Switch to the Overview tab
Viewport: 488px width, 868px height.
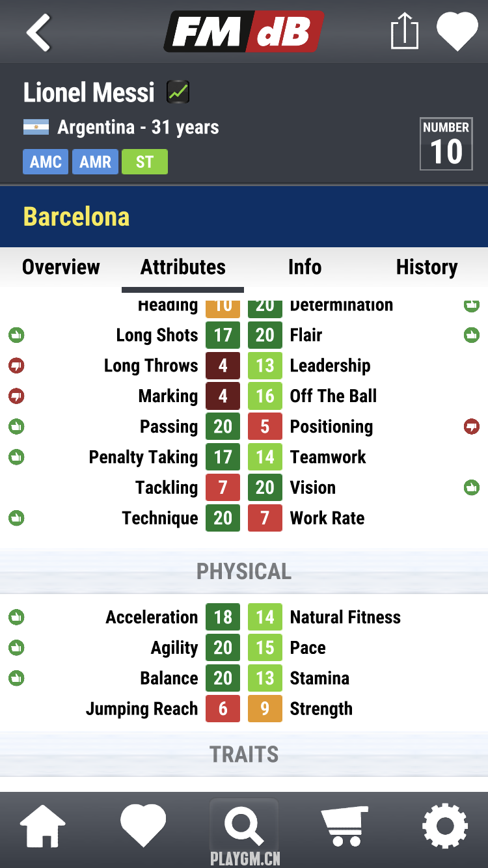61,267
